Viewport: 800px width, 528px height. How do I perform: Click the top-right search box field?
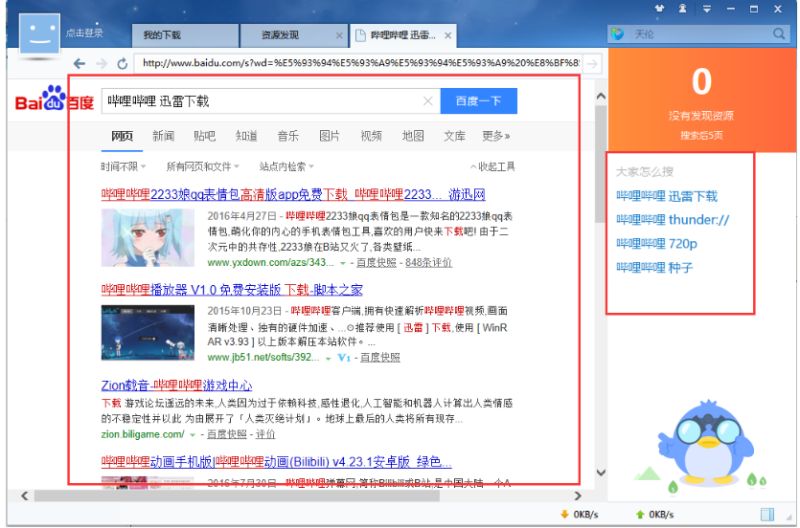698,34
